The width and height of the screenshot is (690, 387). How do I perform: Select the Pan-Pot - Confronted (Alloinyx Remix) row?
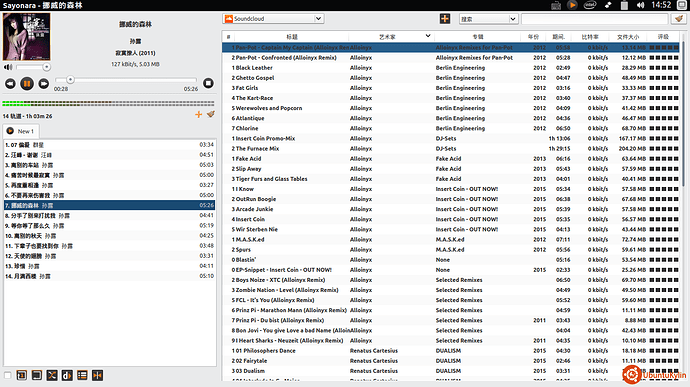451,58
